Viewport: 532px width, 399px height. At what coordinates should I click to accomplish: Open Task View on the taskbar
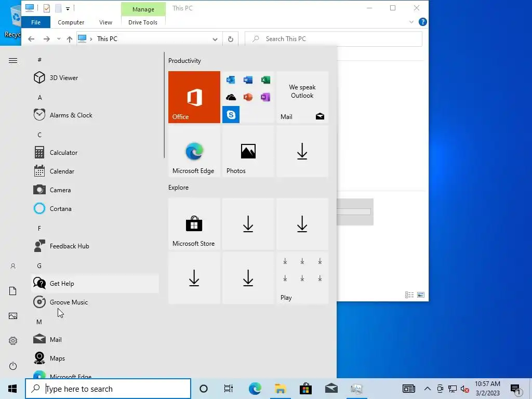229,389
